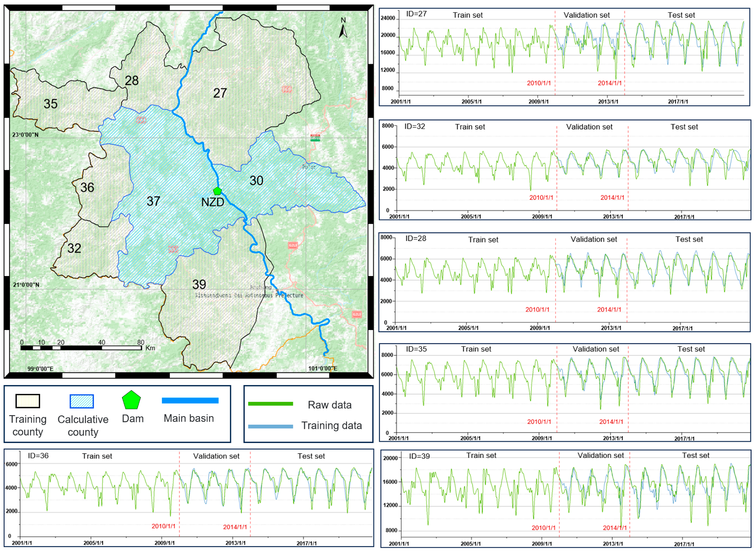Image resolution: width=756 pixels, height=552 pixels.
Task: Click the blue Training data legend line
Action: 270,426
